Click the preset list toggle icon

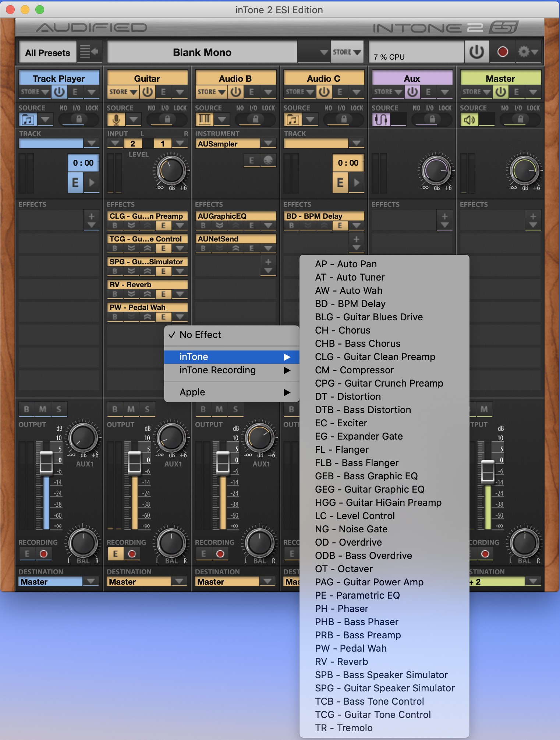(x=89, y=52)
